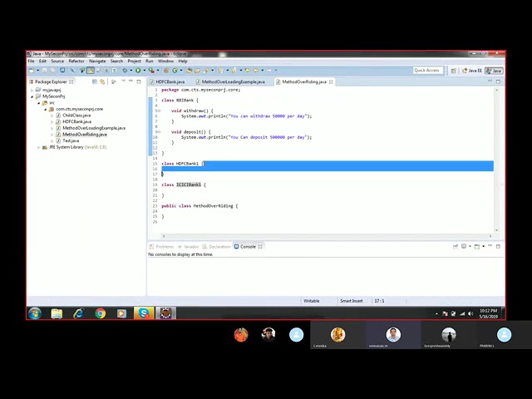Click the Run Last Tool red-green icon
532x399 pixels.
coord(151,70)
